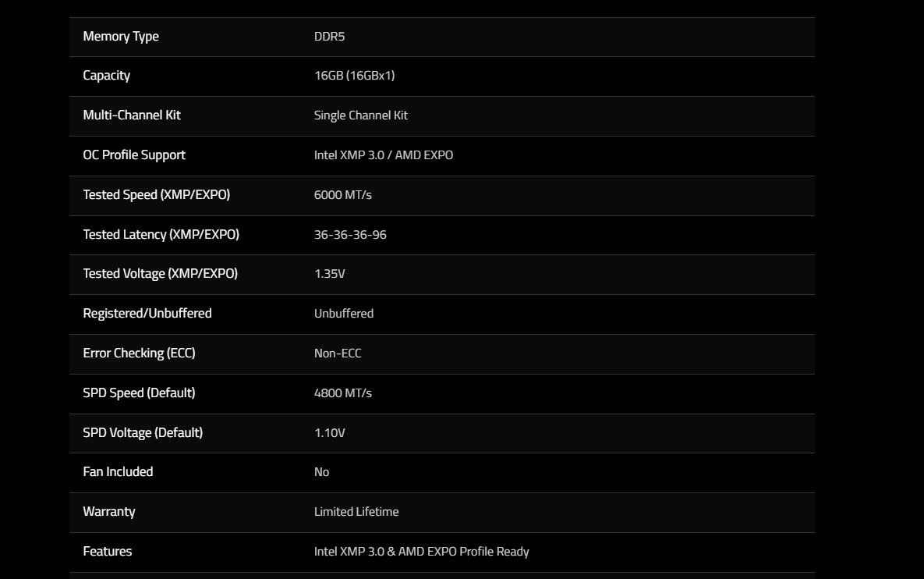Click the 16GB (16GBx1) value

[354, 76]
